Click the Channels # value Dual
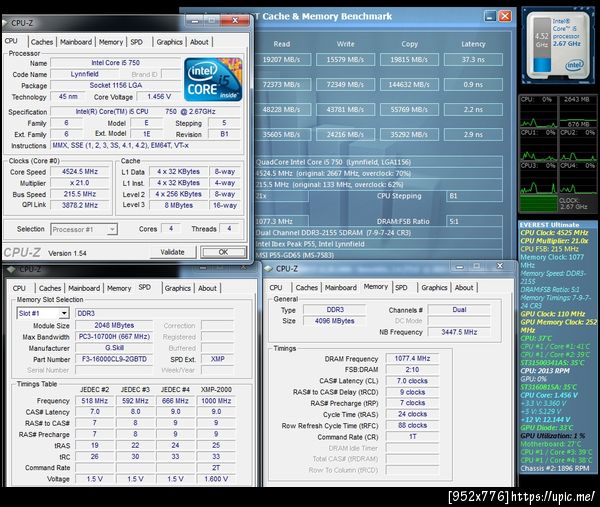The image size is (600, 507). [x=459, y=310]
